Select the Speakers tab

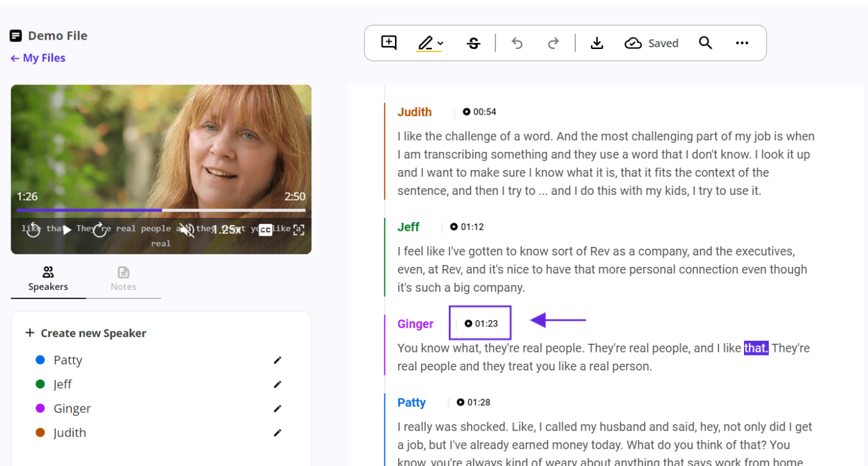point(48,279)
